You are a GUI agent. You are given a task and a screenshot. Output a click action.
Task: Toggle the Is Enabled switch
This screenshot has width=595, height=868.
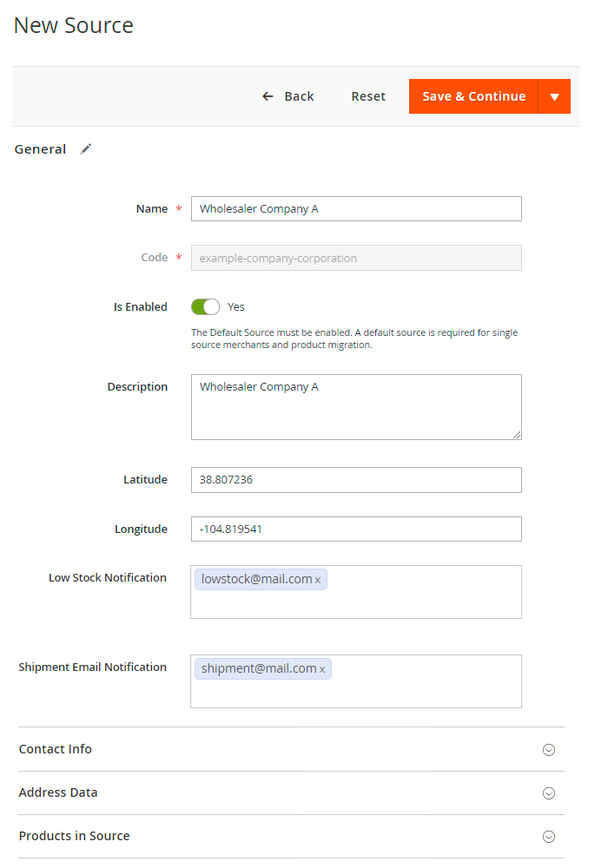(x=205, y=306)
